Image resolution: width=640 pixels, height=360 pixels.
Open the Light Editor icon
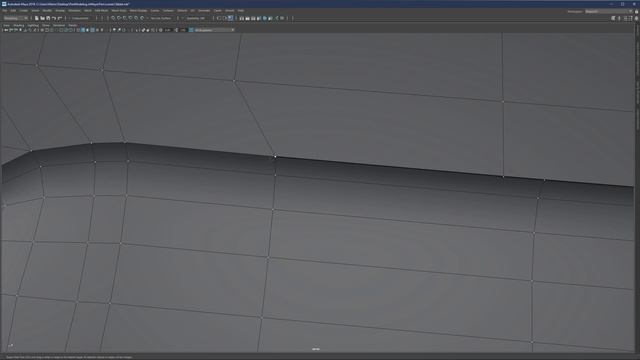(276, 18)
